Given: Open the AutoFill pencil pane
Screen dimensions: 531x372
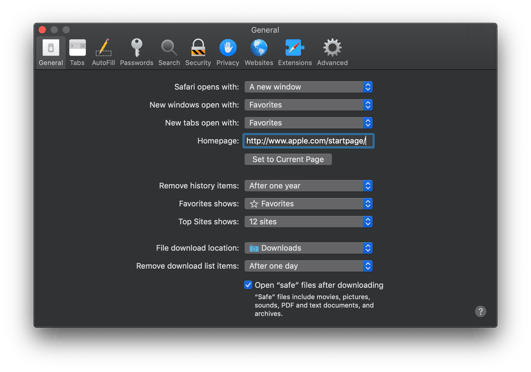Looking at the screenshot, I should click(x=103, y=52).
